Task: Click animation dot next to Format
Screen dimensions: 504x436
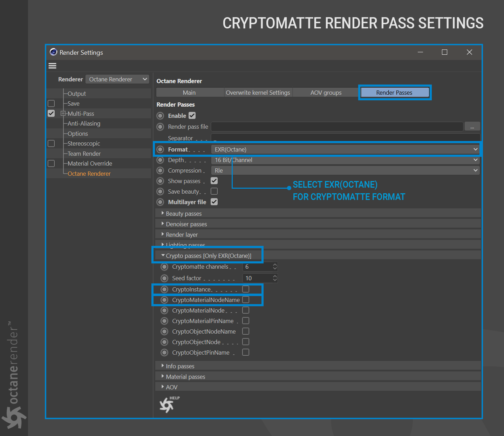Action: click(x=160, y=149)
